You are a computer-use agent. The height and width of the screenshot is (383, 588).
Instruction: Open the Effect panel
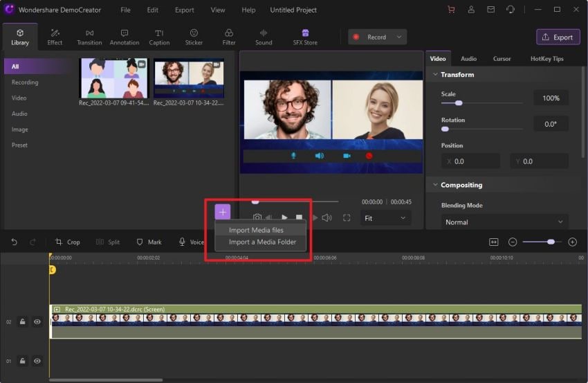(x=55, y=37)
